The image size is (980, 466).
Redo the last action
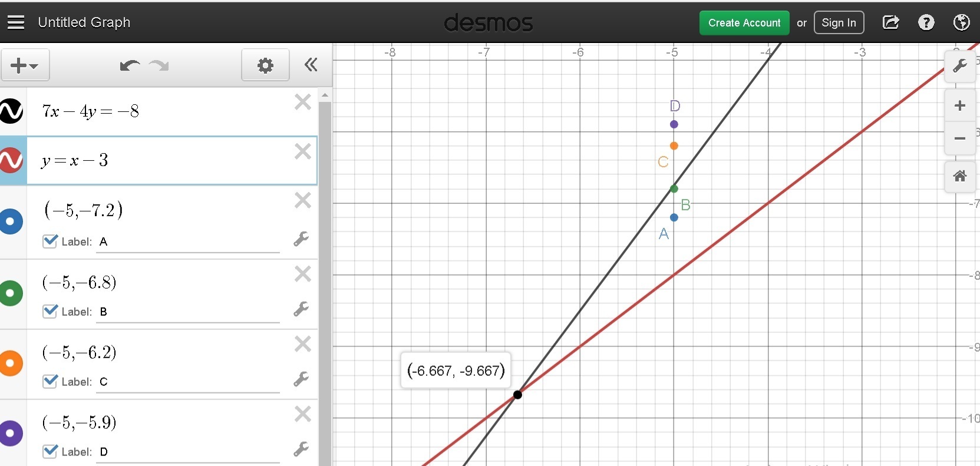pyautogui.click(x=159, y=65)
